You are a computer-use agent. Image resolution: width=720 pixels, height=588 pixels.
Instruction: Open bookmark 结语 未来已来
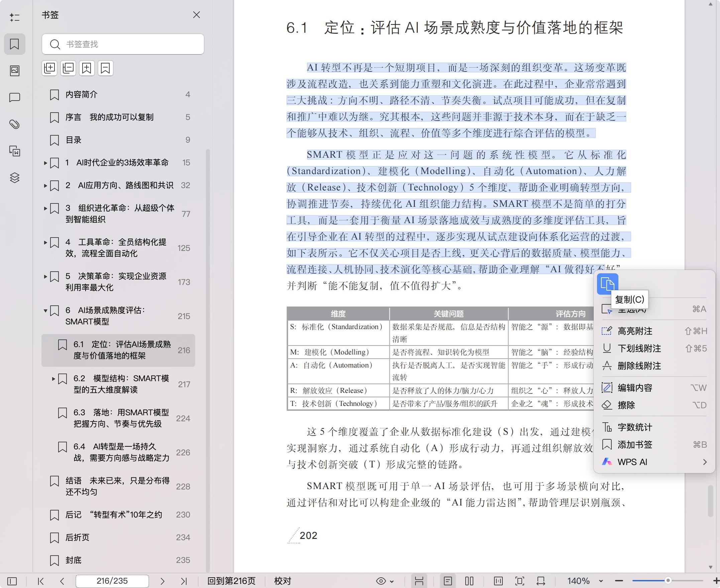click(x=118, y=486)
